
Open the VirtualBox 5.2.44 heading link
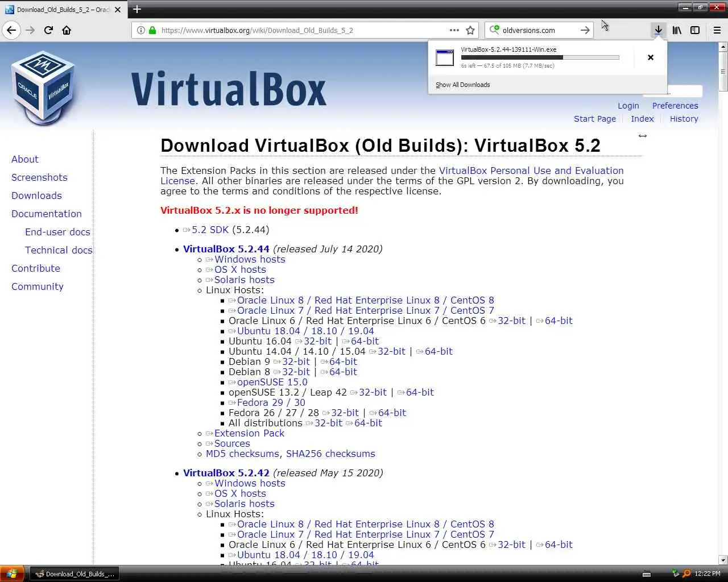pyautogui.click(x=226, y=249)
